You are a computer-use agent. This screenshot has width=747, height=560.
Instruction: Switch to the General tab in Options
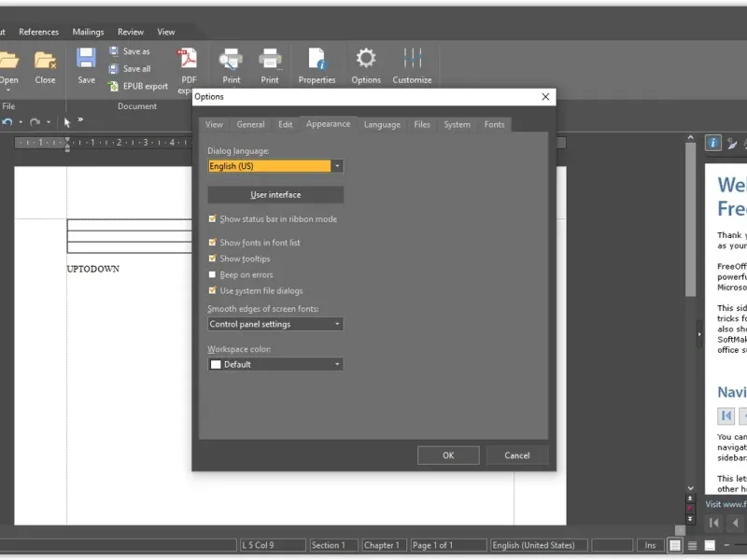(250, 124)
